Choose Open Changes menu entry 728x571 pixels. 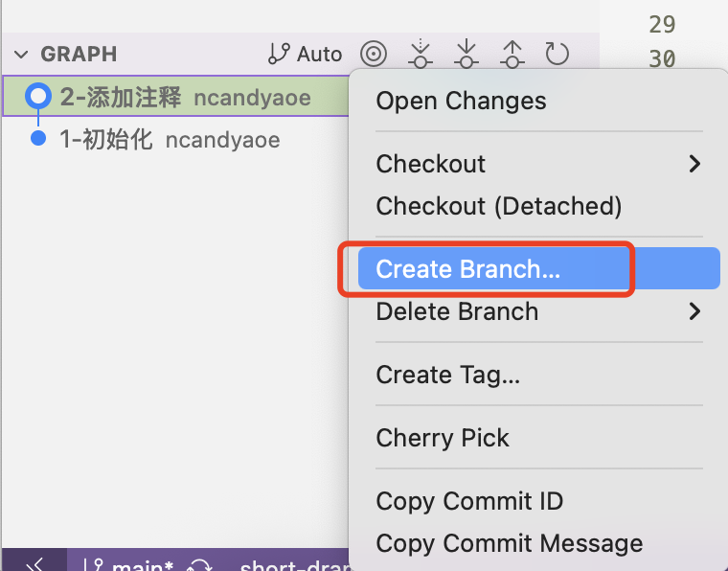click(461, 101)
